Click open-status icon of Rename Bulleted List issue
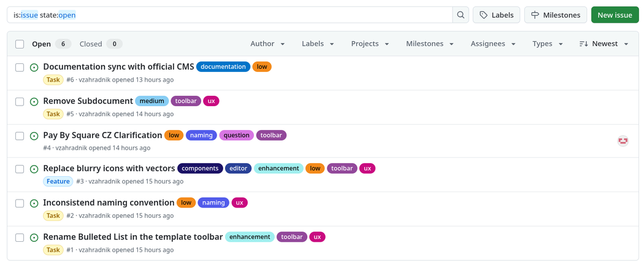 [34, 238]
